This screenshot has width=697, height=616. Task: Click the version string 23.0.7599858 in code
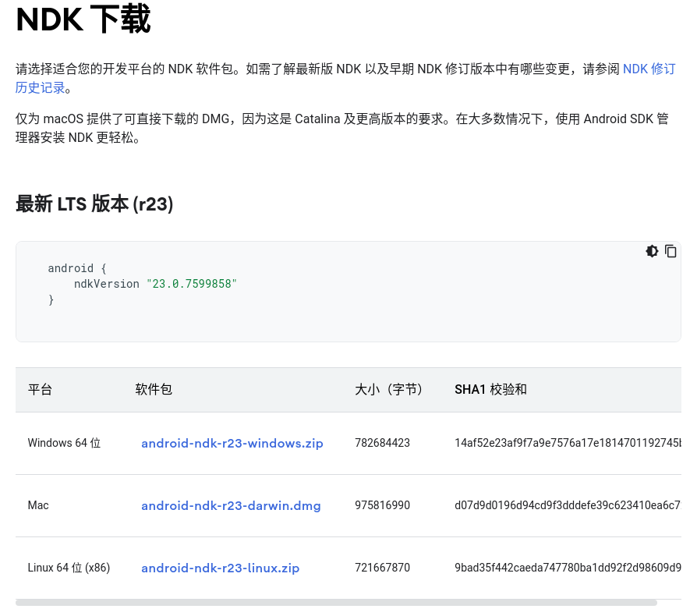pos(191,284)
